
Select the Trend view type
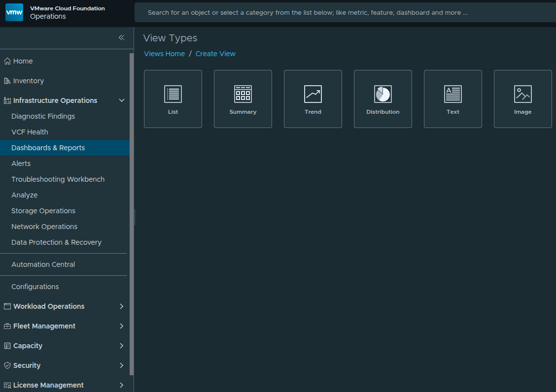(313, 98)
